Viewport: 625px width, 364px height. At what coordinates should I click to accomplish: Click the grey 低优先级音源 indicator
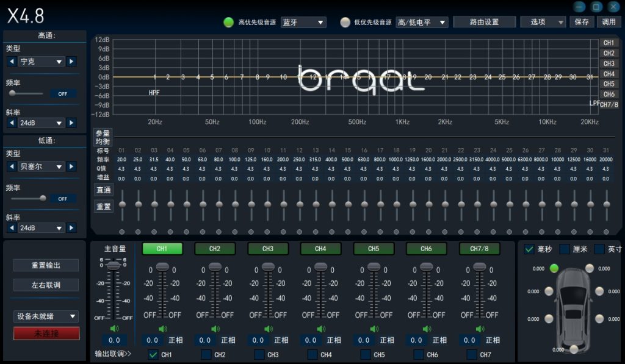(x=345, y=23)
